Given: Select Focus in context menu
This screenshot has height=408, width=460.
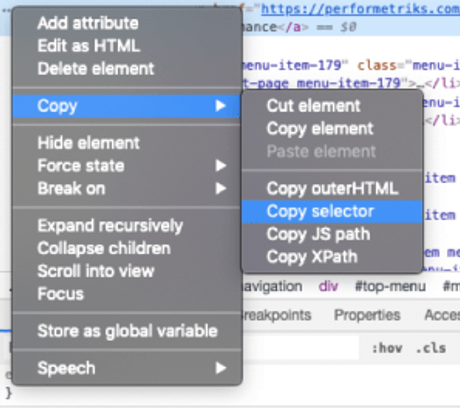Looking at the screenshot, I should (x=127, y=294).
